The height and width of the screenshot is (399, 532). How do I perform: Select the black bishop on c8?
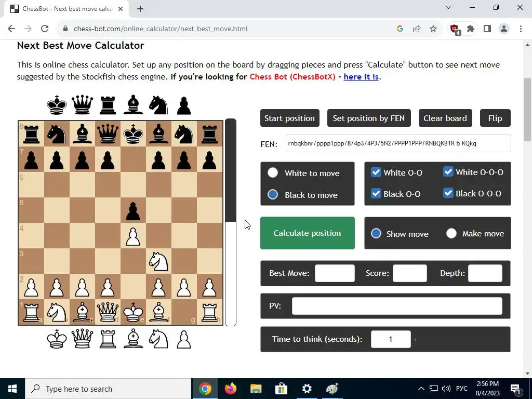pyautogui.click(x=83, y=134)
